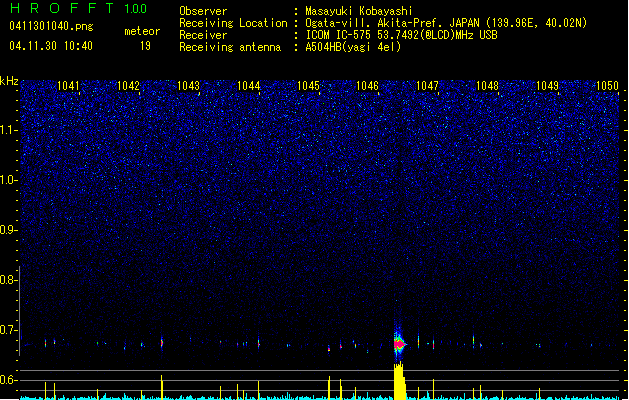This screenshot has width=629, height=400.
Task: Click the 1047 time marker
Action: (427, 86)
